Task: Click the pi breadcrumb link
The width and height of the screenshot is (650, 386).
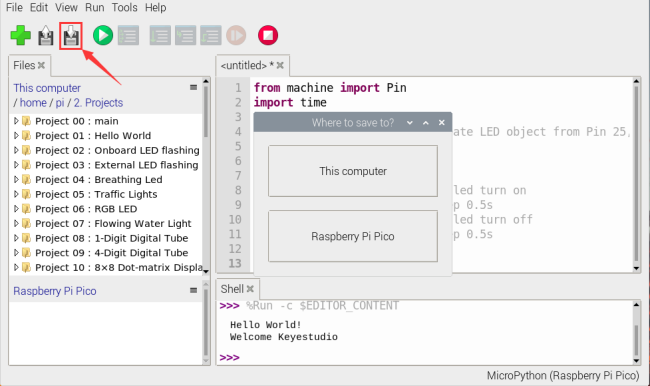Action: (x=60, y=102)
